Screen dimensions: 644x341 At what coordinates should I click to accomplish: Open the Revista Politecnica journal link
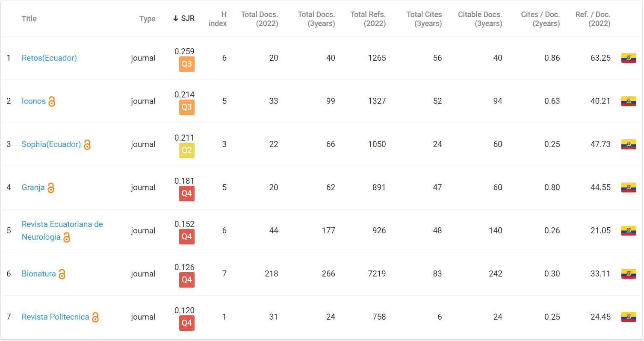coord(56,317)
